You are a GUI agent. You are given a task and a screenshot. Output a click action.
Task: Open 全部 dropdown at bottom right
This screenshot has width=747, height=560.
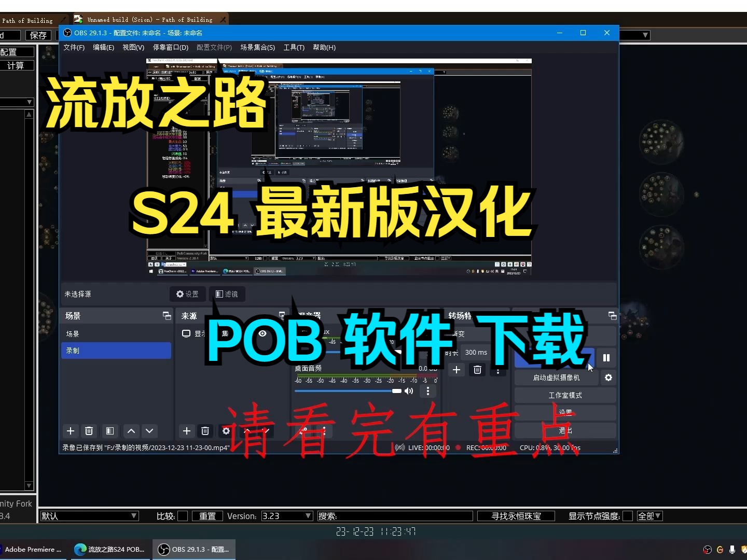click(x=649, y=516)
